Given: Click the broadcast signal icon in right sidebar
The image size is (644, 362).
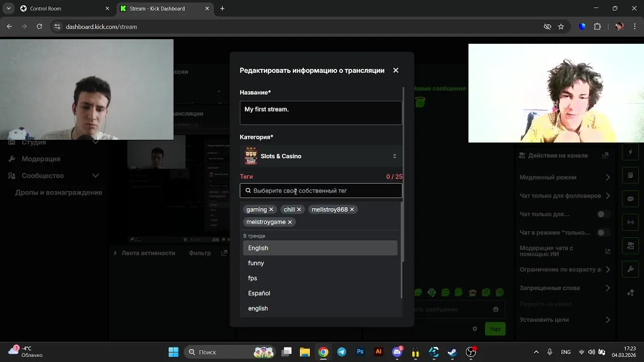Looking at the screenshot, I should point(630,222).
